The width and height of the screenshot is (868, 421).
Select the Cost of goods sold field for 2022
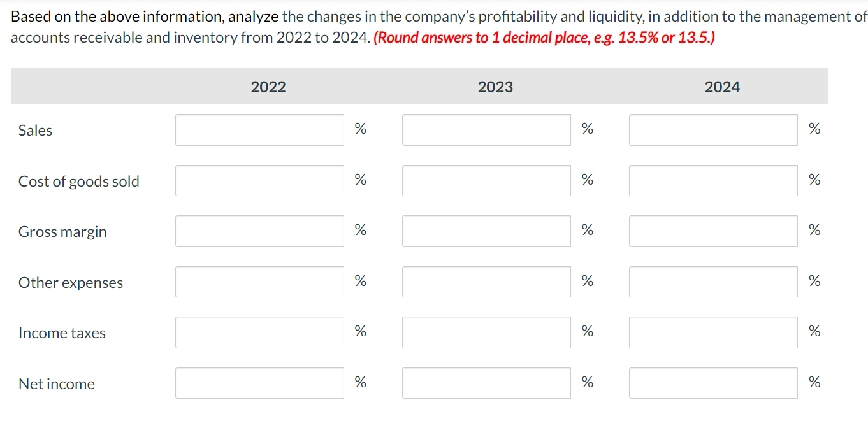pos(259,180)
